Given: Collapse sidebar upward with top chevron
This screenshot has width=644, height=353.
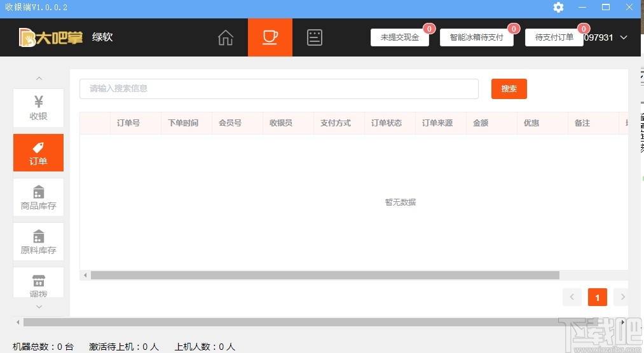Looking at the screenshot, I should point(39,78).
